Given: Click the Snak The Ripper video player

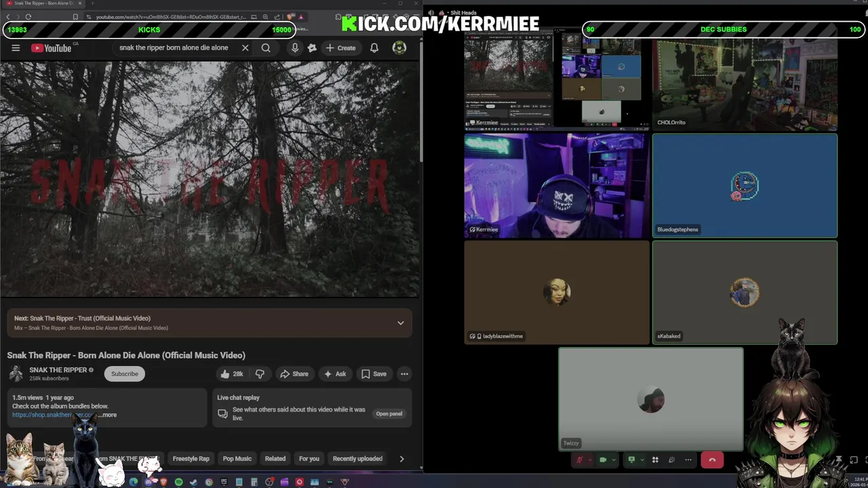Looking at the screenshot, I should (210, 180).
